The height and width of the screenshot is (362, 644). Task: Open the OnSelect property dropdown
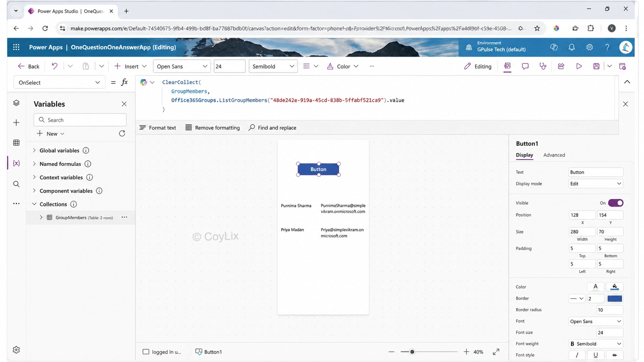pyautogui.click(x=59, y=82)
